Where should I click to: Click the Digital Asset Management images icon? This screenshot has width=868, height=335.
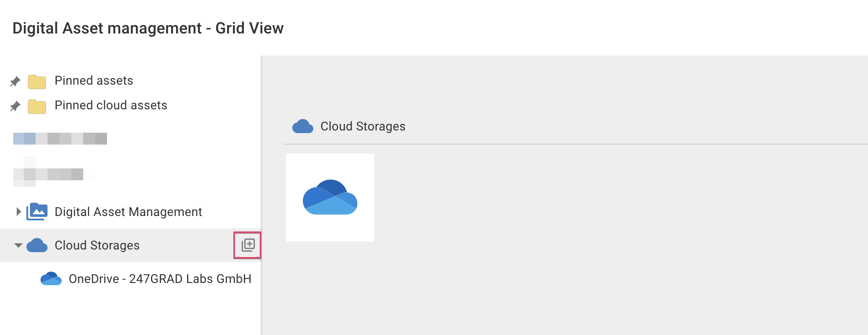click(37, 212)
